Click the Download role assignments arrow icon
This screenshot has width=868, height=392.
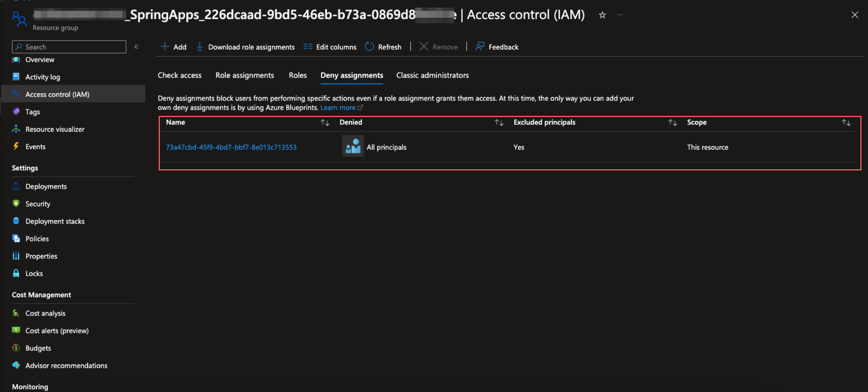point(199,47)
